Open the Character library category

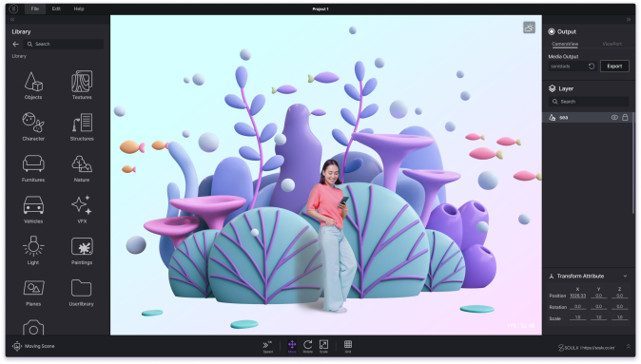click(33, 126)
